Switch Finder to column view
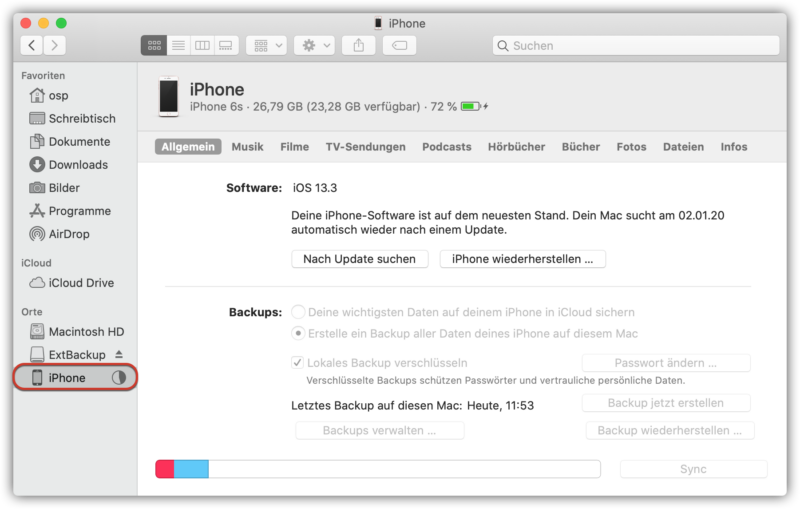Viewport: 800px width, 509px height. tap(202, 45)
